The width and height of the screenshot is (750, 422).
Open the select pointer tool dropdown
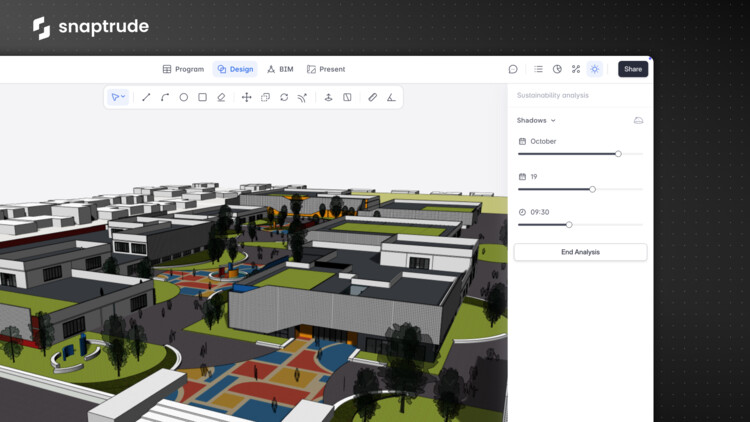pyautogui.click(x=118, y=97)
